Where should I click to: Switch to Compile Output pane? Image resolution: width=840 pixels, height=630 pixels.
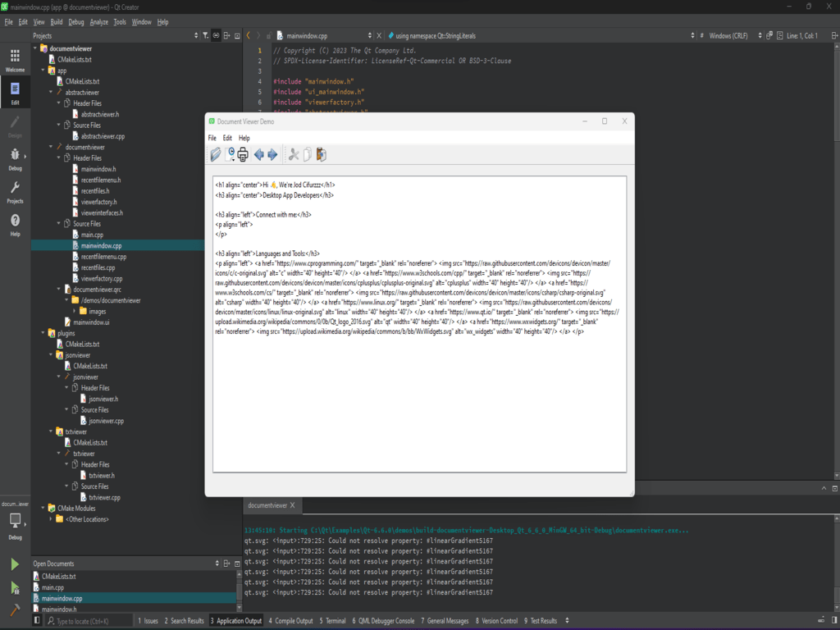coord(290,620)
